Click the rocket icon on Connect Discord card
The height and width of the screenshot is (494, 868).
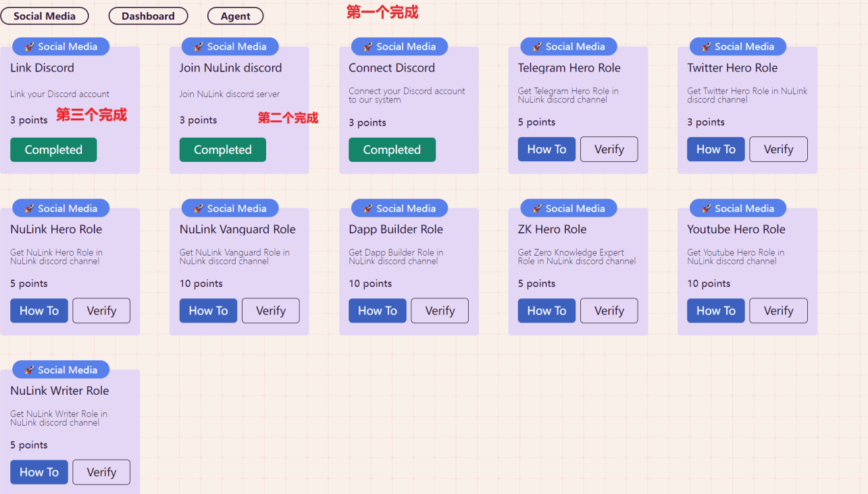click(x=367, y=47)
